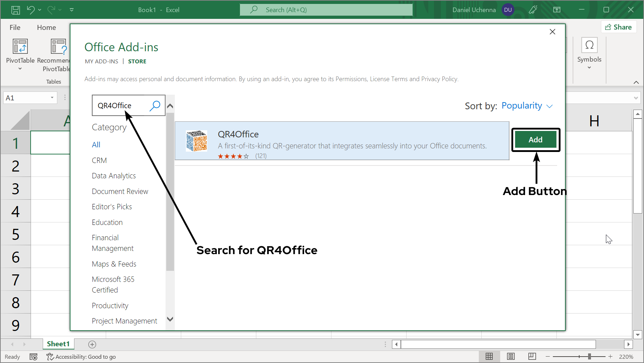Add a new sheet with plus icon
Image resolution: width=644 pixels, height=363 pixels.
92,344
